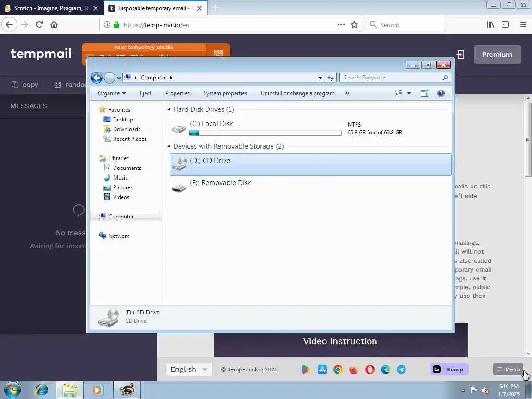Open Firefox add-on link icon in footer
This screenshot has width=532, height=399.
tap(354, 369)
